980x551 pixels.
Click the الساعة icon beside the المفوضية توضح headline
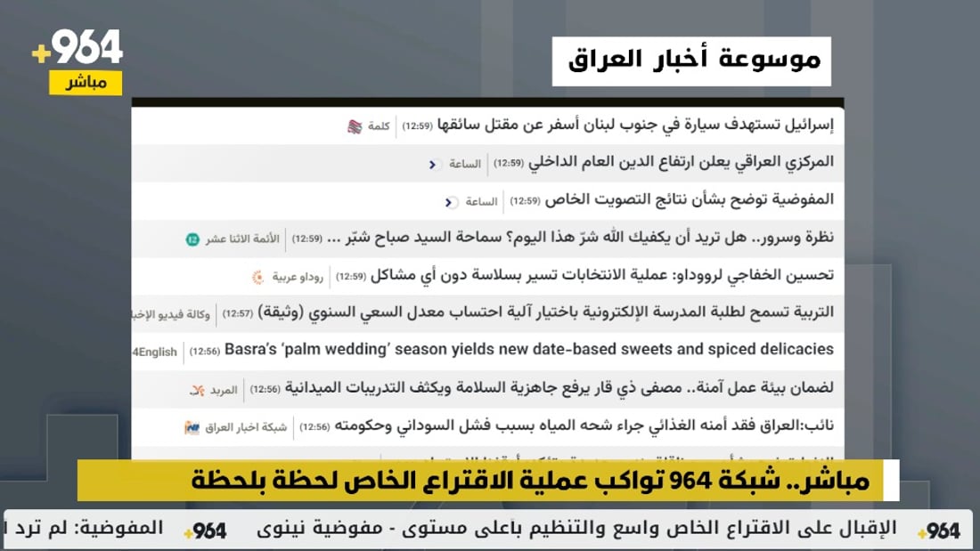coord(450,202)
